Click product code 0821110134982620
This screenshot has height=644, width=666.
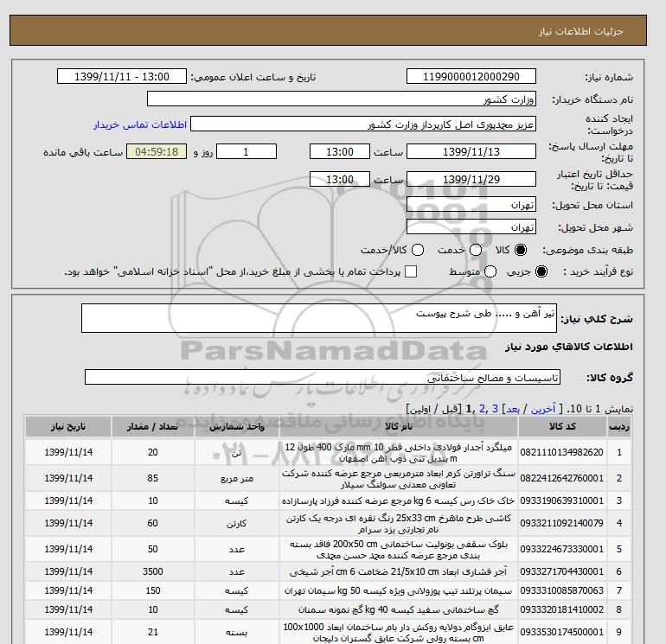click(x=561, y=453)
